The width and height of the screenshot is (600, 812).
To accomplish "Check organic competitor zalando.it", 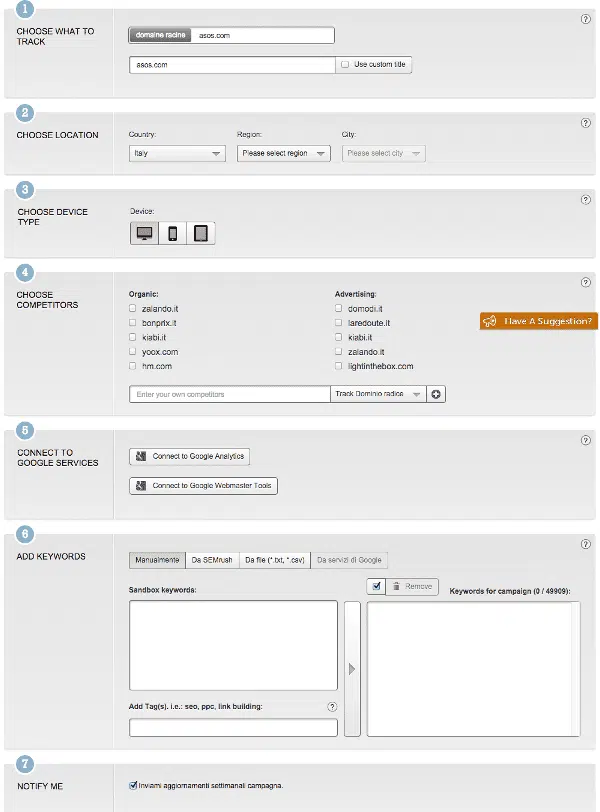I will pyautogui.click(x=133, y=308).
